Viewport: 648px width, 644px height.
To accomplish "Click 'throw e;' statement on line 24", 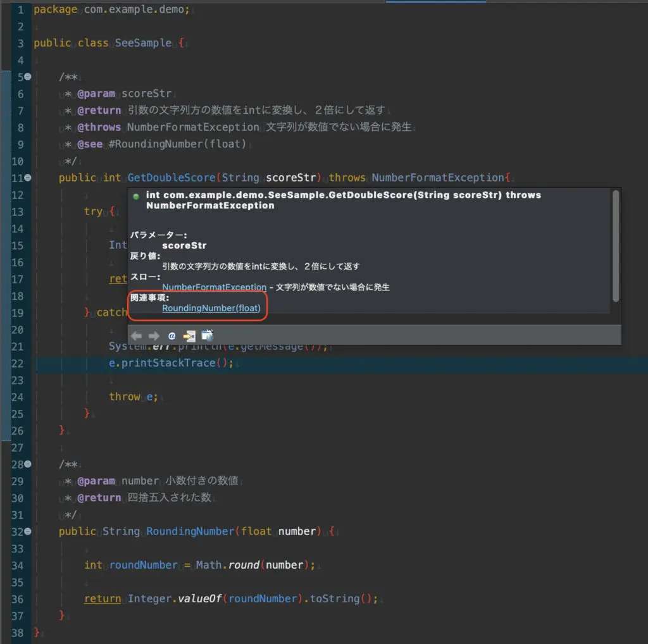I will click(x=133, y=397).
